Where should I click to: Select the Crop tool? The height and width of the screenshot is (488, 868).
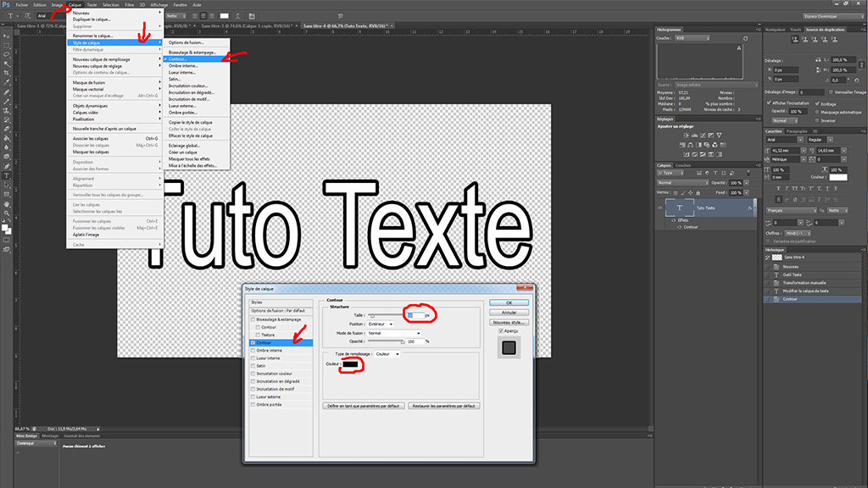[7, 73]
